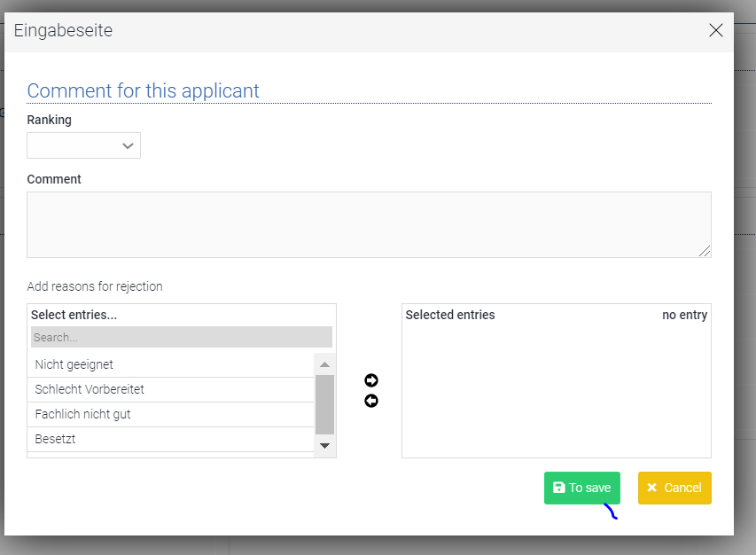Focus the Comment text area
756x555 pixels.
[369, 224]
